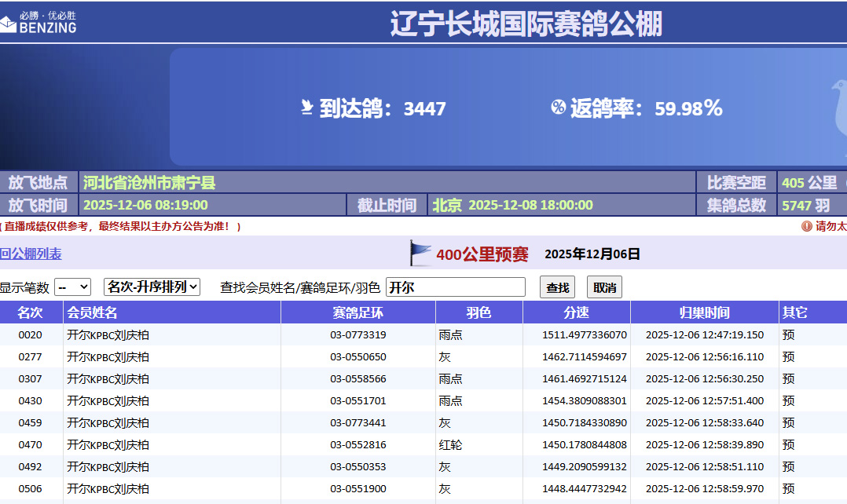Click the 名次 column header

pyautogui.click(x=30, y=312)
